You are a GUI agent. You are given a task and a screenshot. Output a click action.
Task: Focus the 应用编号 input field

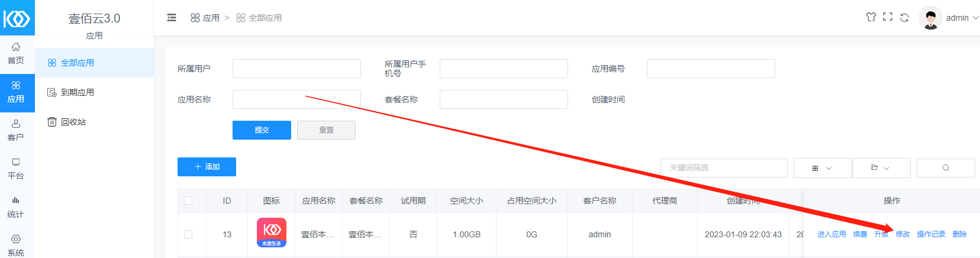tap(711, 69)
